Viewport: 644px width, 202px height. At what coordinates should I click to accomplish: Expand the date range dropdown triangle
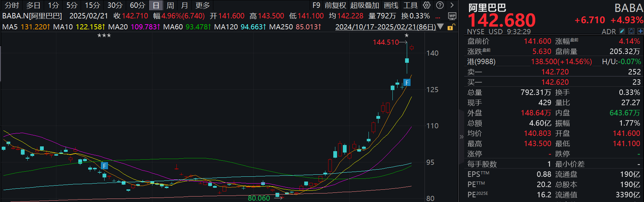pyautogui.click(x=441, y=27)
